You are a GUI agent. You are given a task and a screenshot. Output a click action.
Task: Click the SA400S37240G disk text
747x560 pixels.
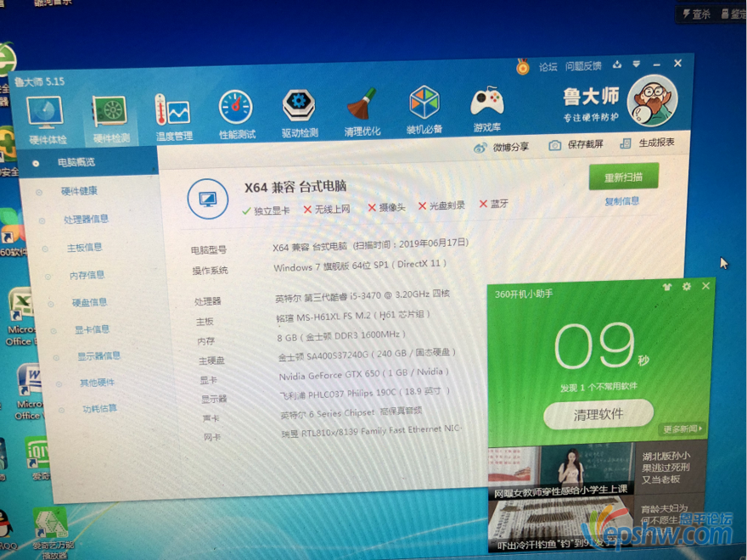click(x=367, y=355)
